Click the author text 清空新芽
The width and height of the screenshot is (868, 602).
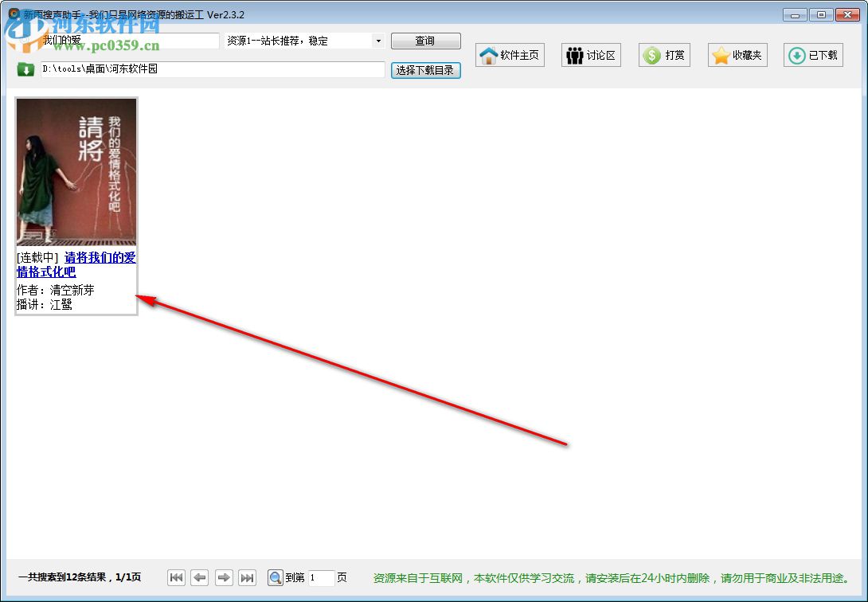pyautogui.click(x=72, y=290)
